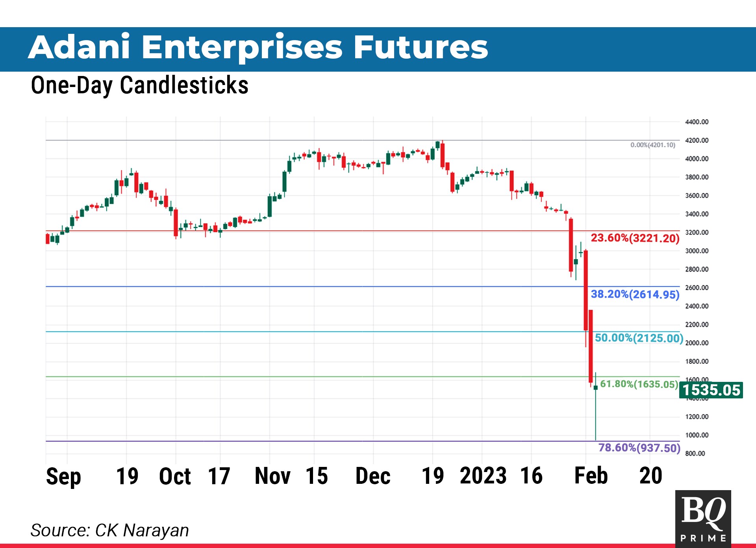The height and width of the screenshot is (548, 756).
Task: Click the Dec date axis label
Action: click(x=372, y=476)
